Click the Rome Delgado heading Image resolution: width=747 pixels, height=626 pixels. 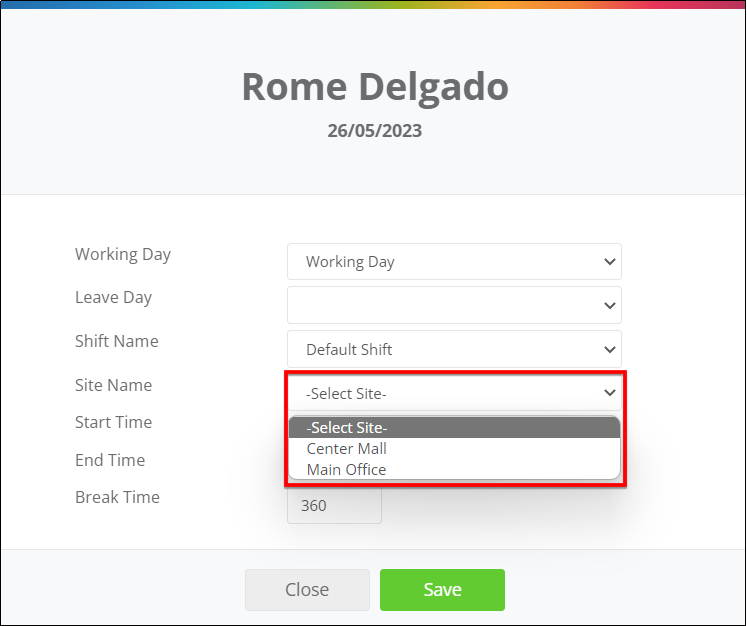[x=375, y=87]
